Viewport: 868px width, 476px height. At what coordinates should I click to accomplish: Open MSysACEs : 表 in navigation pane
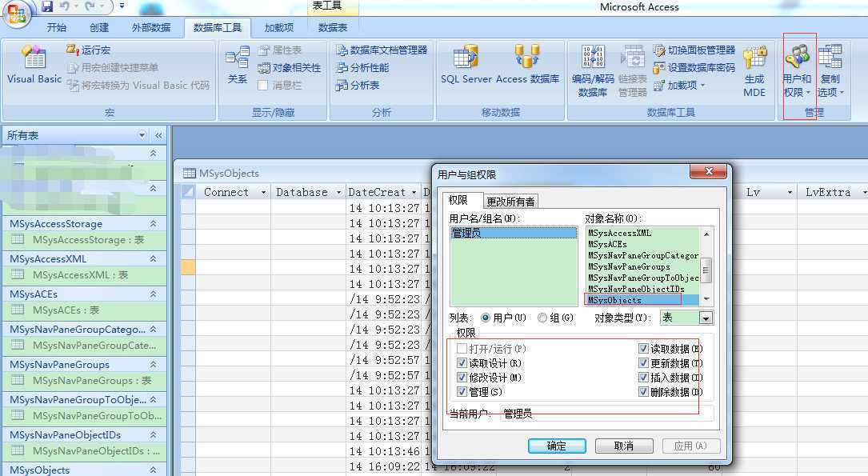pos(84,310)
